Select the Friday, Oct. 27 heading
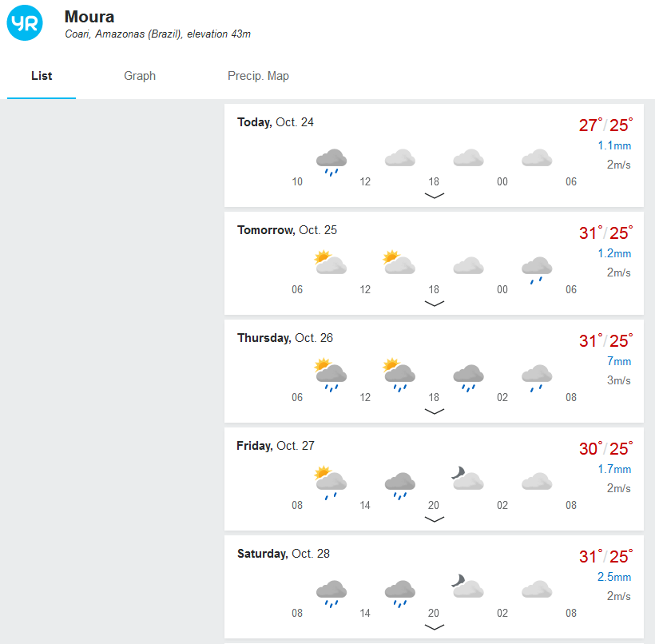655x644 pixels. point(276,446)
